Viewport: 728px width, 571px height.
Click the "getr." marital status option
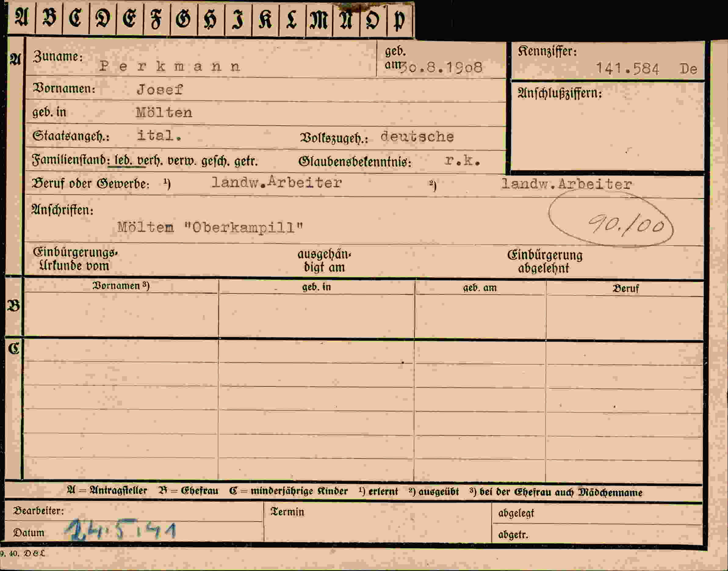click(x=246, y=162)
